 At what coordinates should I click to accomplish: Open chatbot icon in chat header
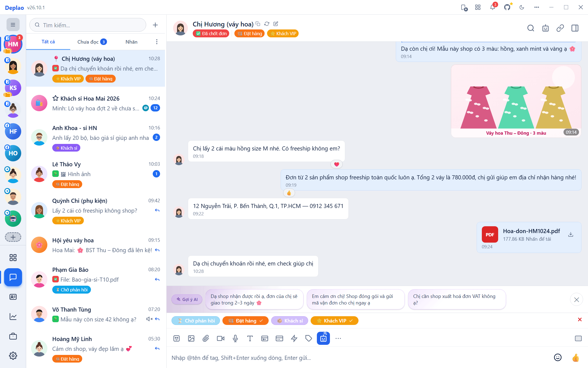[545, 28]
